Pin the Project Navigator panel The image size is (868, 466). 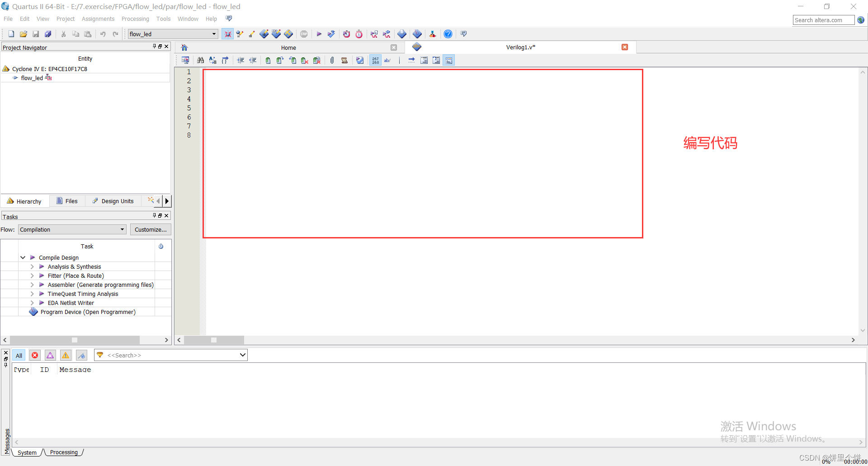pyautogui.click(x=154, y=46)
